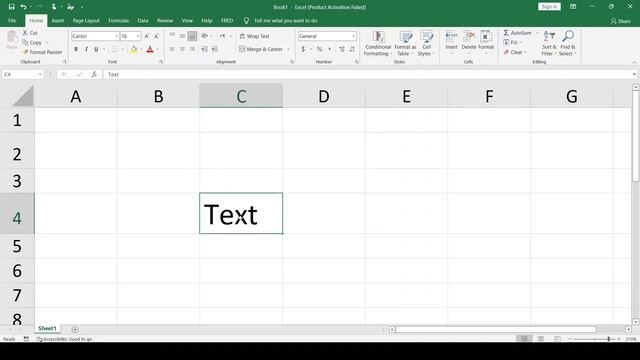
Task: Open Format as Table gallery
Action: (405, 43)
